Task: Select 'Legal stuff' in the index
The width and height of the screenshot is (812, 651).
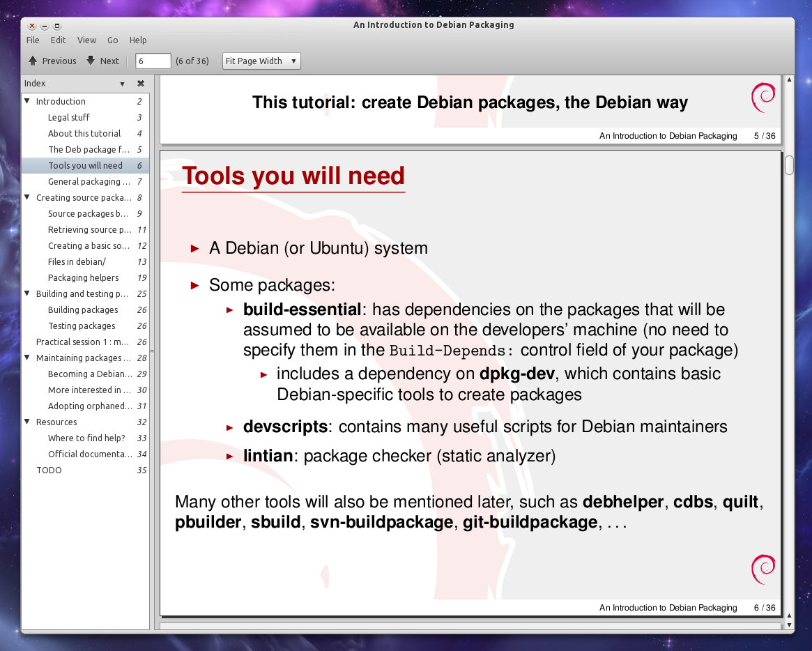Action: coord(86,118)
